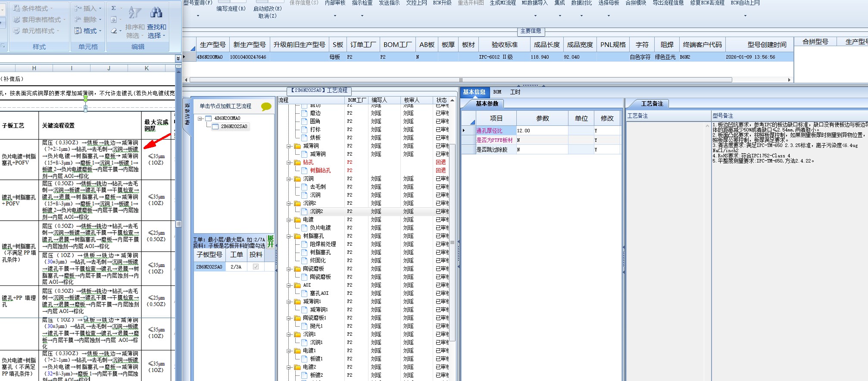Select the 基本信息 tab

pyautogui.click(x=474, y=92)
